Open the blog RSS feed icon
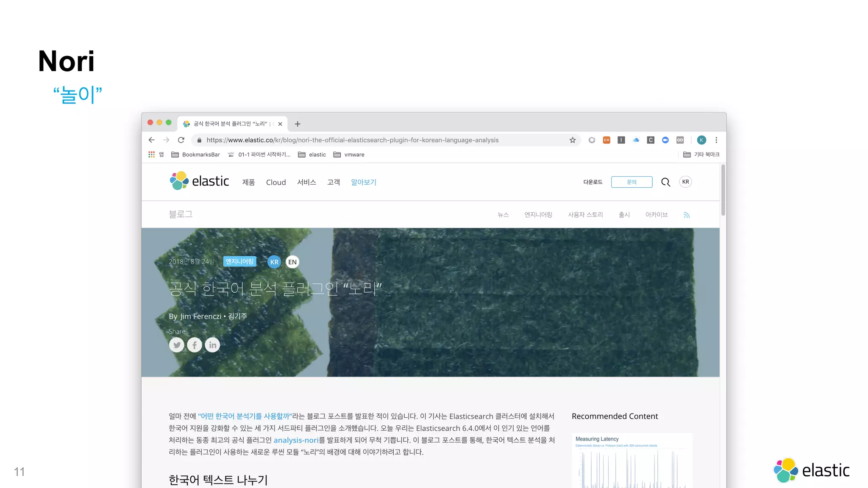 pos(687,215)
